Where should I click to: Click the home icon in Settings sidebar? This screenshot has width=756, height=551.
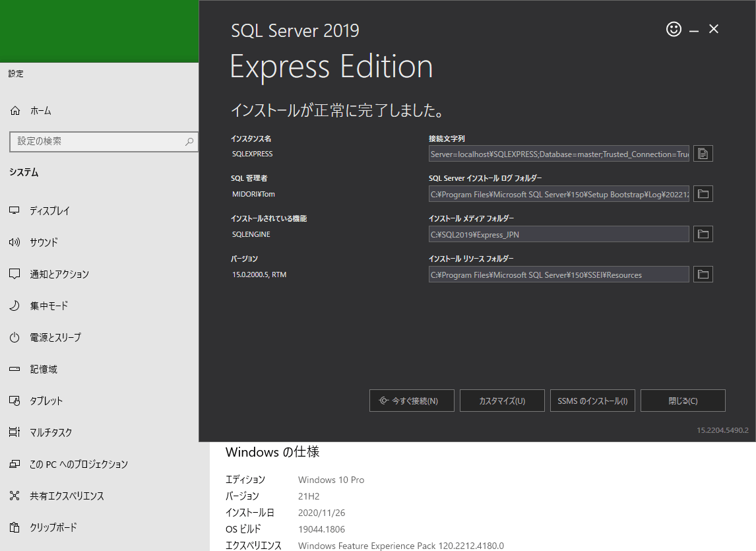tap(15, 110)
